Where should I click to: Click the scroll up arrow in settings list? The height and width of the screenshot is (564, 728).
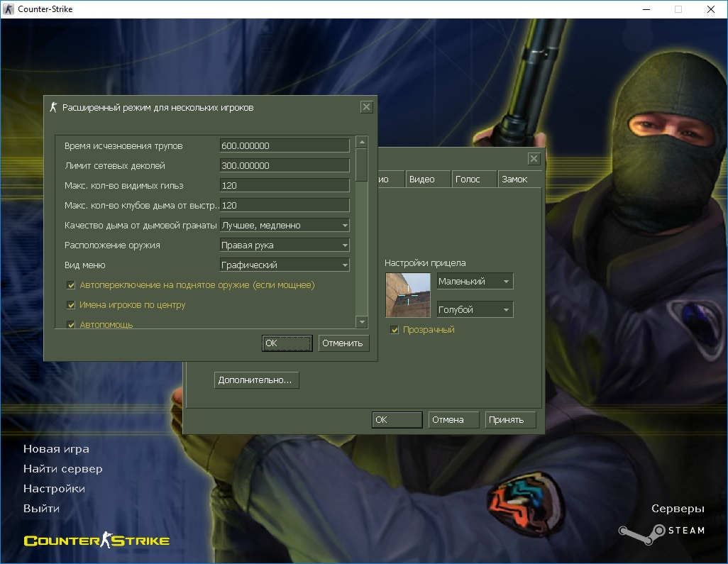pos(362,142)
